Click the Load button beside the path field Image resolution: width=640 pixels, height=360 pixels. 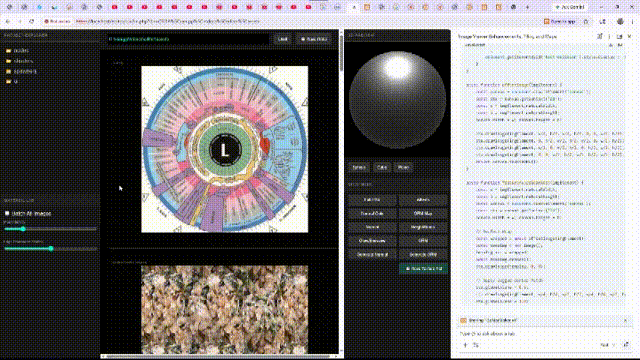pyautogui.click(x=282, y=39)
